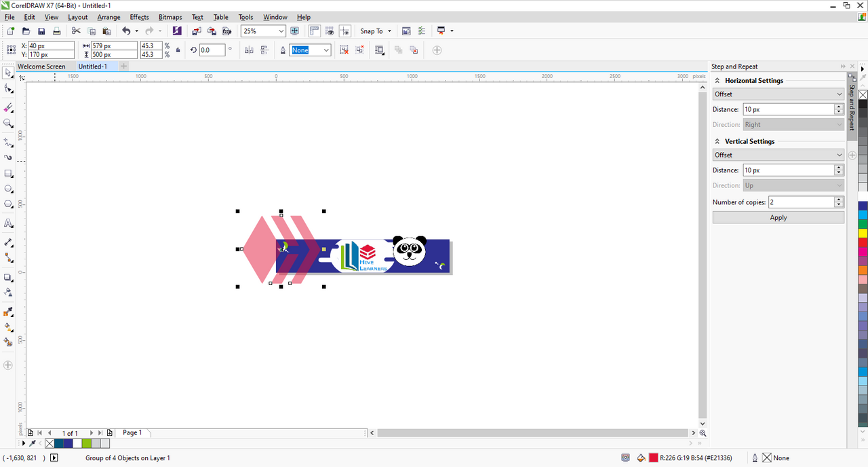
Task: Collapse the Horizontal Settings section
Action: coord(717,81)
